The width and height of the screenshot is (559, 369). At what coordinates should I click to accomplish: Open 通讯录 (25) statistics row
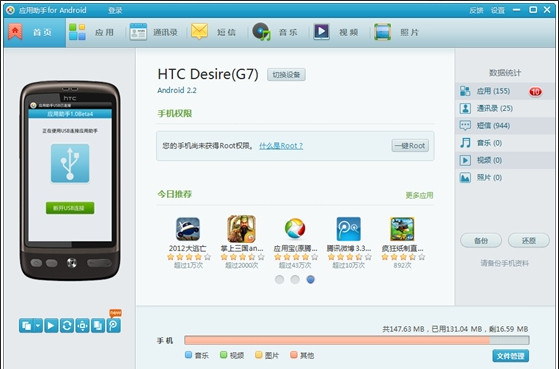(504, 108)
